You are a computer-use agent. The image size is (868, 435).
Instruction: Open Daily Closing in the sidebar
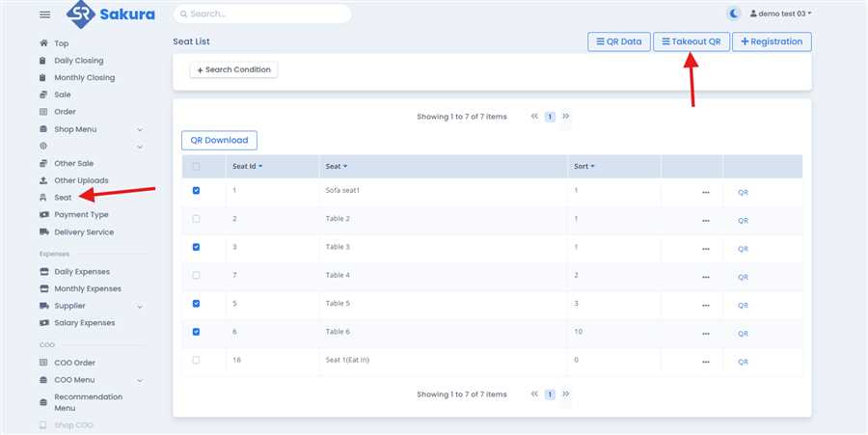(x=78, y=61)
